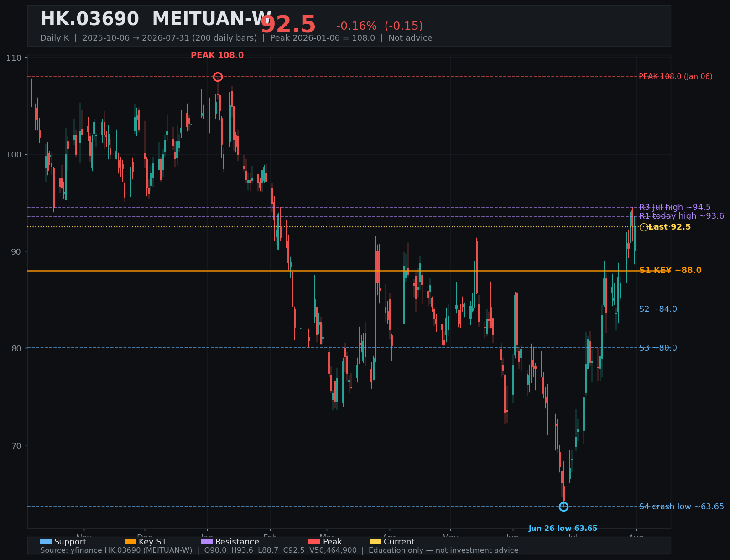
Task: Select the yellow Current legend swatch
Action: (x=375, y=542)
